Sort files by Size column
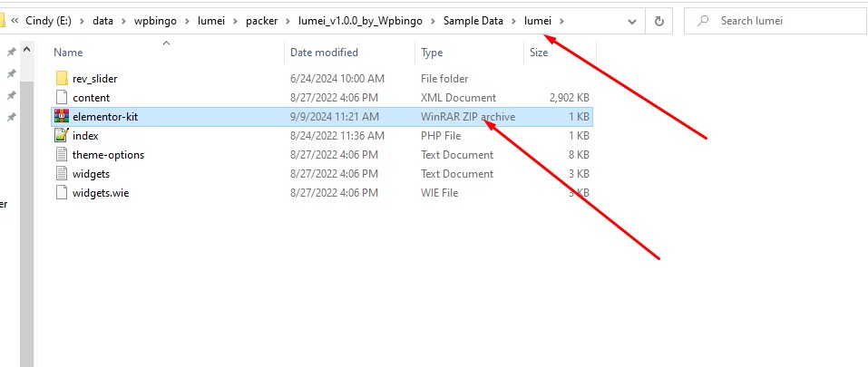 click(539, 53)
